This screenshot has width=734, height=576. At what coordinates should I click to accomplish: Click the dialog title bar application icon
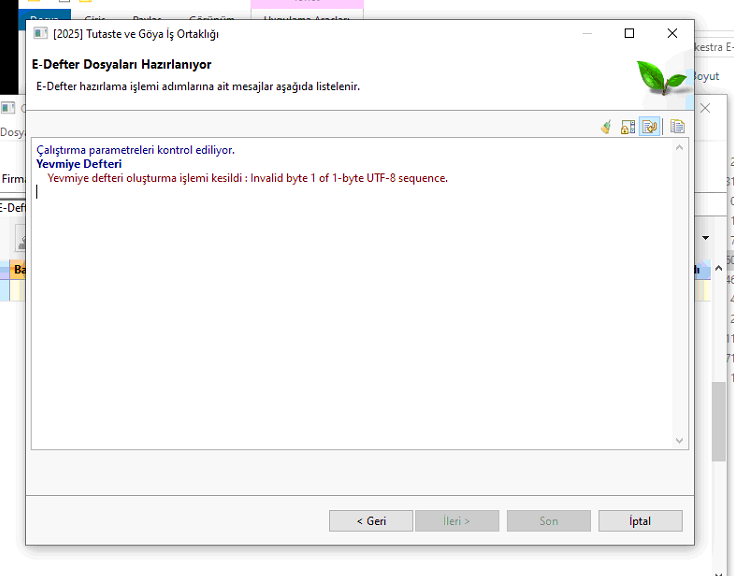pos(41,34)
